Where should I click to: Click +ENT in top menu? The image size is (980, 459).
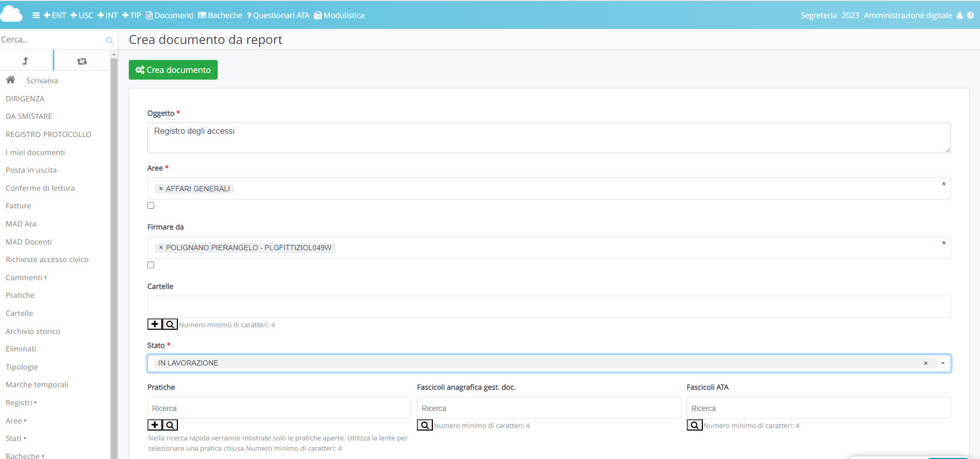click(55, 16)
